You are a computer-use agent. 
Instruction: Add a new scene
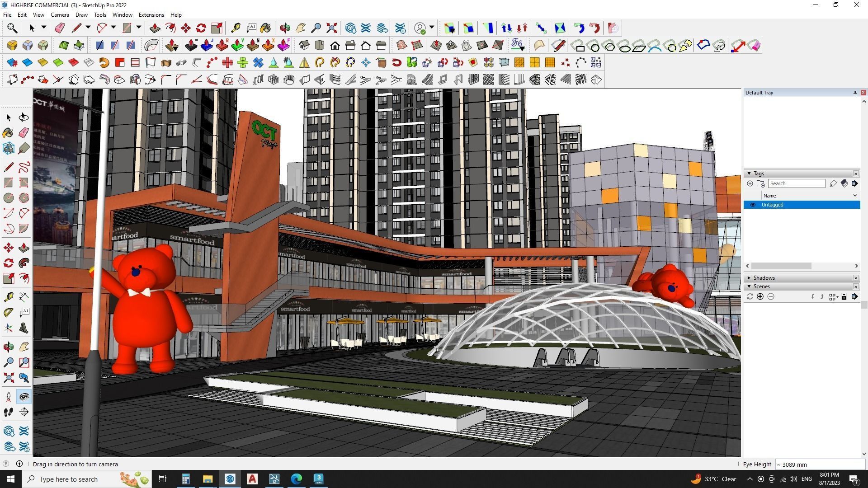point(760,296)
